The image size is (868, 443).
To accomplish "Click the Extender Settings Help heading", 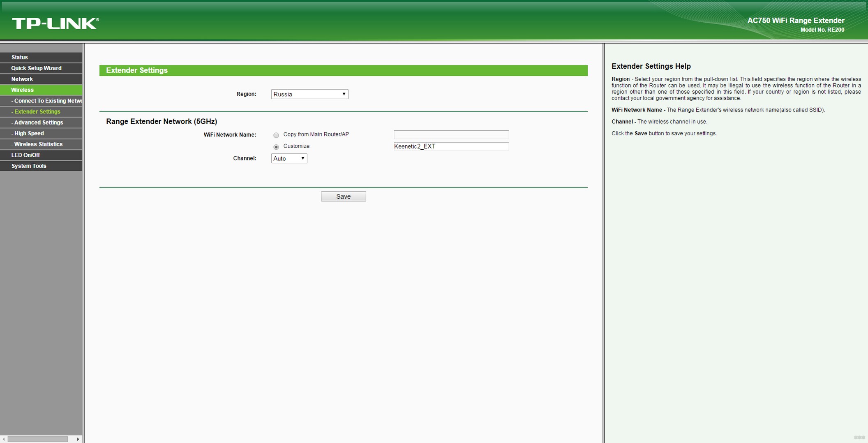I will pos(651,66).
